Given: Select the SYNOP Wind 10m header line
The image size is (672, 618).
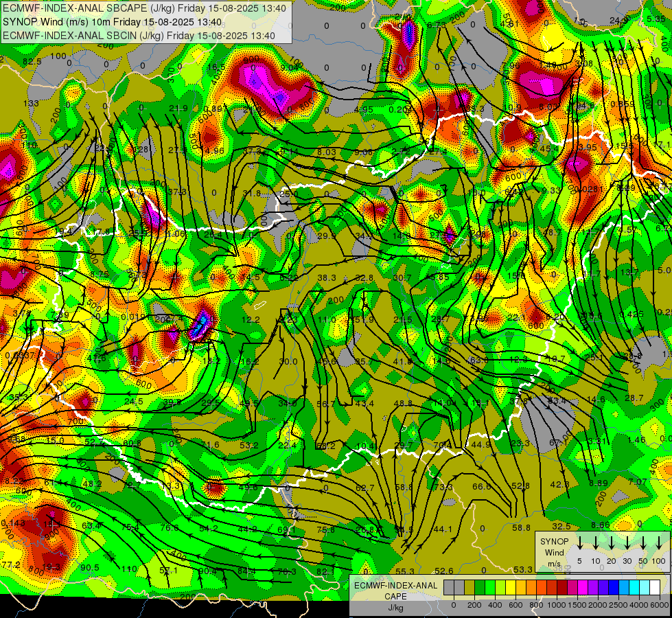Looking at the screenshot, I should click(113, 22).
